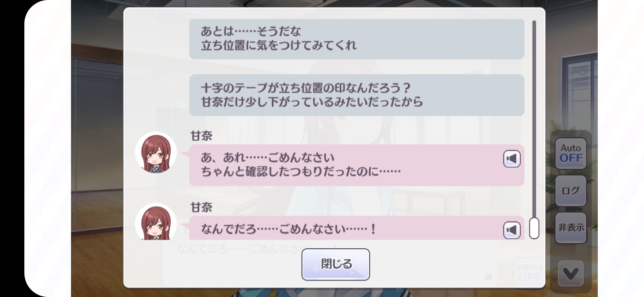Screen dimensions: 644x297
Task: Click the dimmed advance-arrow icon in the dialogue box
Action: click(x=488, y=276)
